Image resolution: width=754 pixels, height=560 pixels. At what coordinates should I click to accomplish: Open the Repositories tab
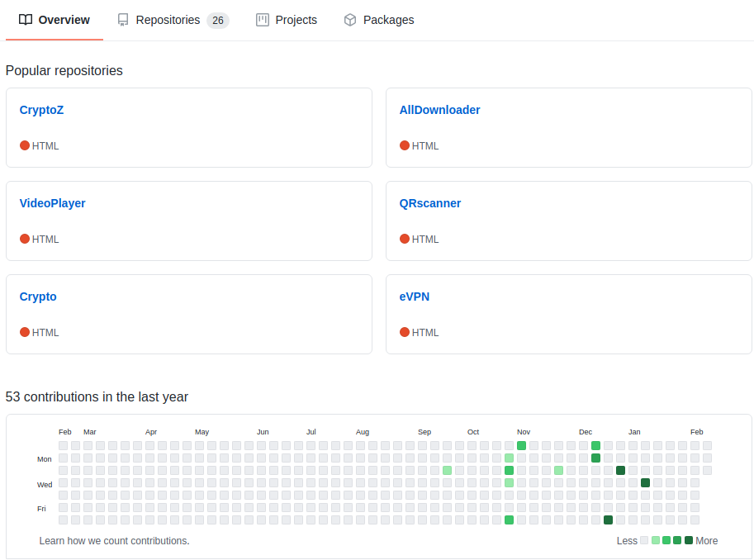pos(173,20)
